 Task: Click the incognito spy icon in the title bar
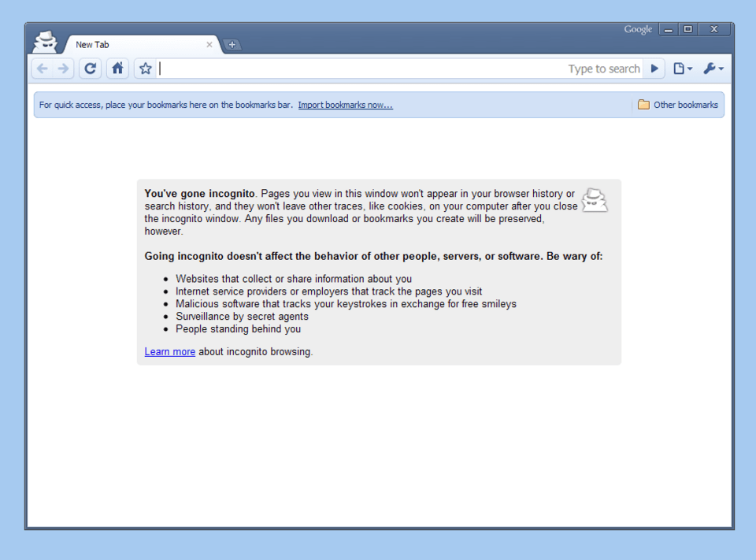[46, 42]
